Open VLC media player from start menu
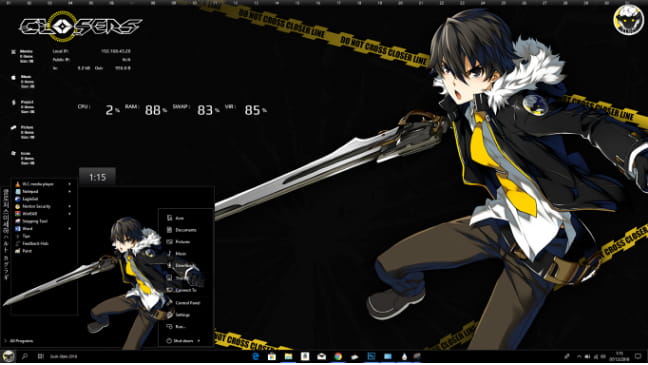Screen dimensions: 648x365 pyautogui.click(x=38, y=184)
